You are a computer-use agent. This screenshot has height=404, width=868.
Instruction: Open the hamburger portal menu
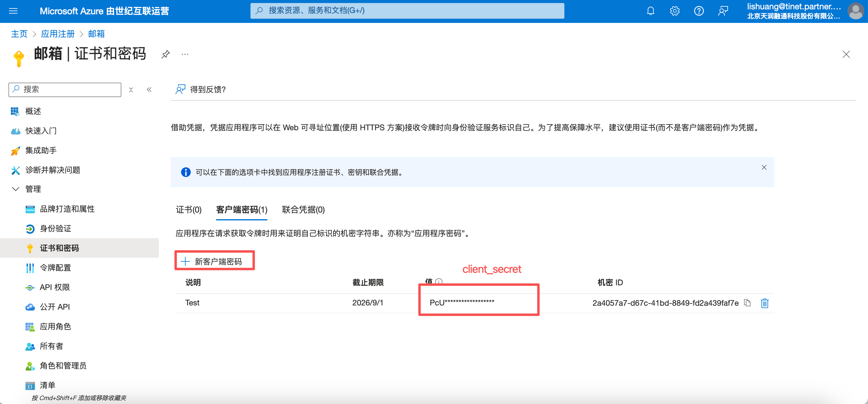click(x=13, y=11)
